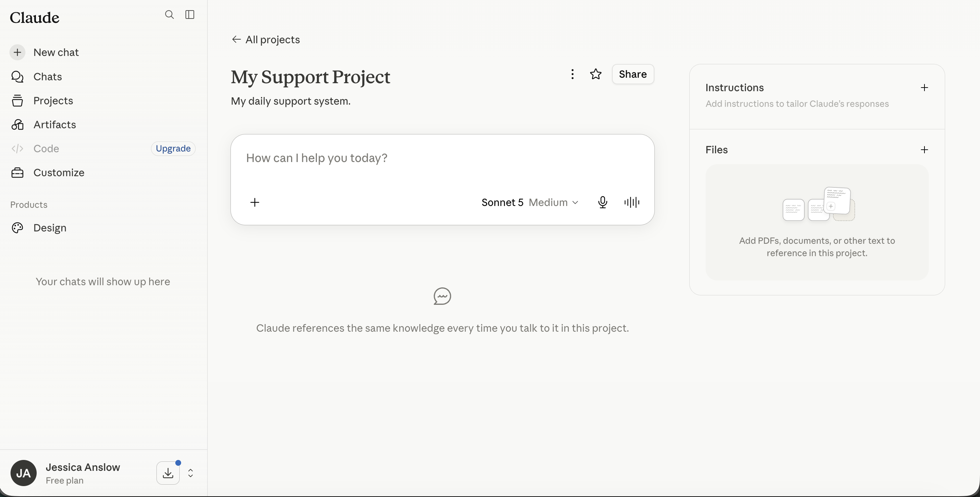Viewport: 980px width, 497px height.
Task: Open the project's three-dot options menu
Action: 572,74
